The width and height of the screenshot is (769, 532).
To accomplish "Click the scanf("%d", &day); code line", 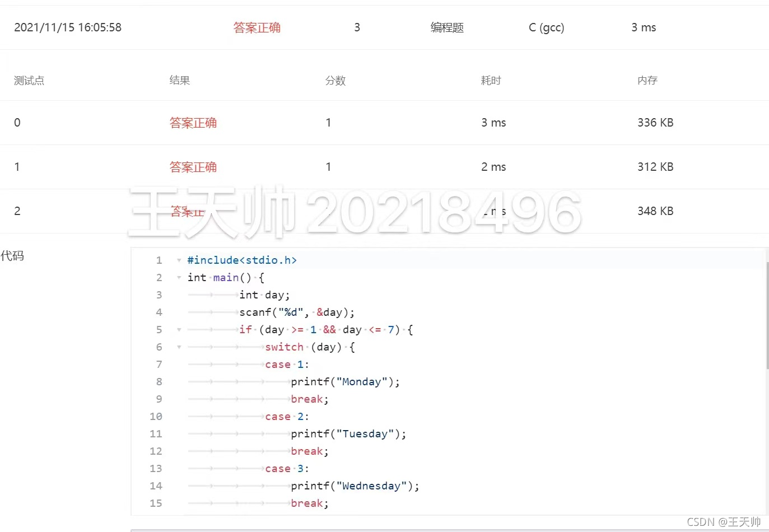I will (297, 312).
